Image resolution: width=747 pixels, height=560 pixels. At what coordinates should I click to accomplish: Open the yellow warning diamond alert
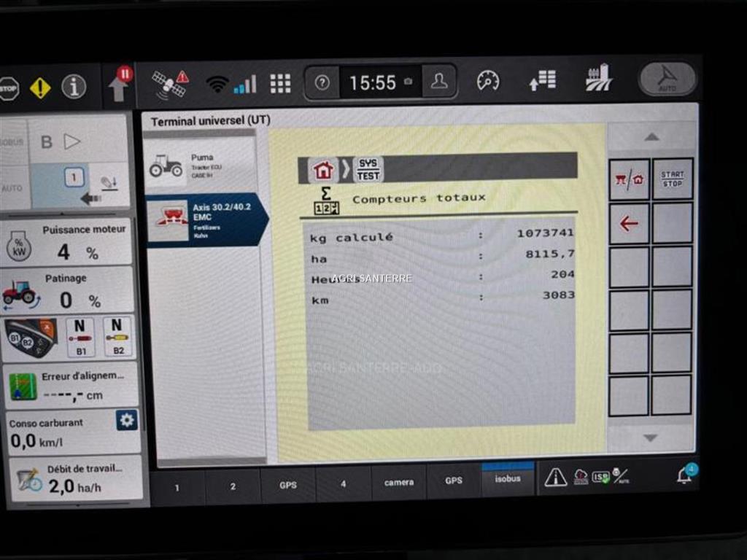pyautogui.click(x=40, y=88)
